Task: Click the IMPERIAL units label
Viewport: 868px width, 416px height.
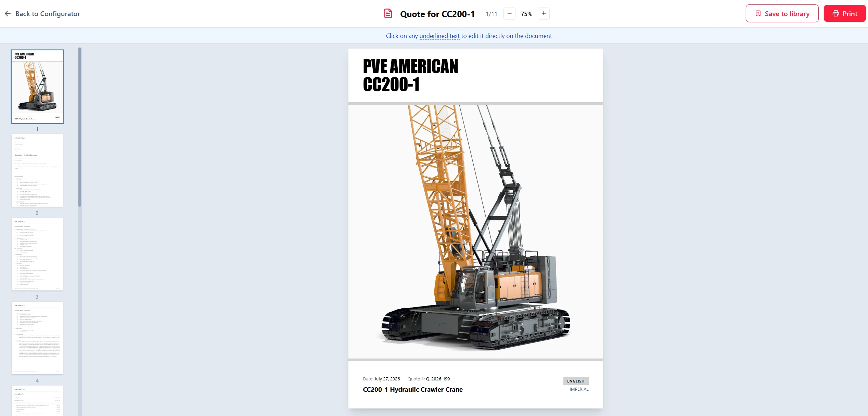Action: coord(579,389)
